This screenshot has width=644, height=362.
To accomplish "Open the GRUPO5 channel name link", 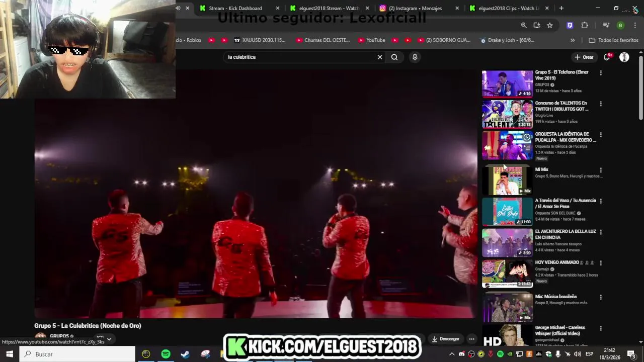I will tap(59, 336).
